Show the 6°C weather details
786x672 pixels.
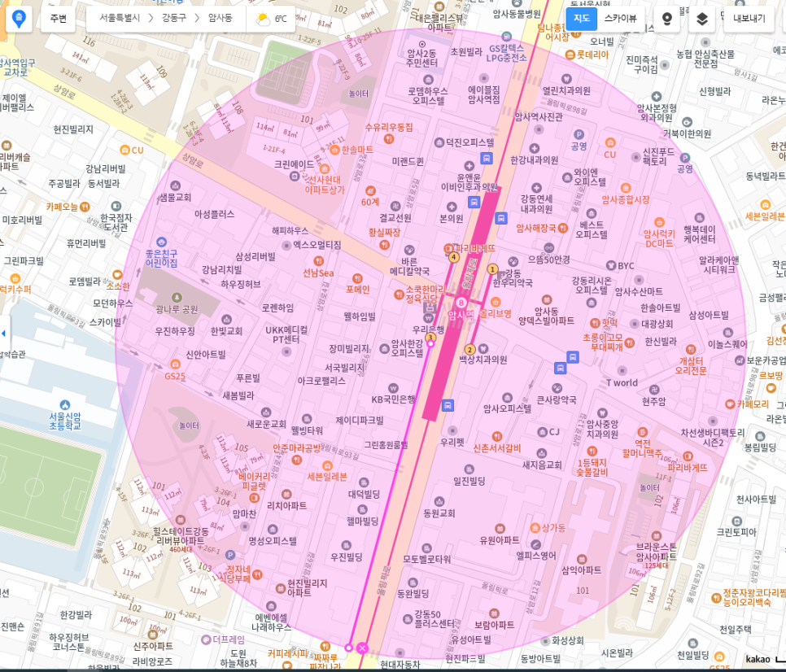click(271, 19)
